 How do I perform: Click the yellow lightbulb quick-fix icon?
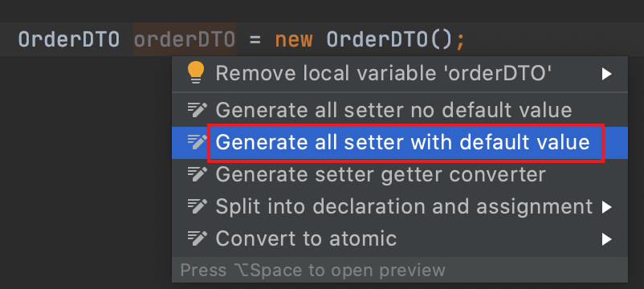click(195, 73)
